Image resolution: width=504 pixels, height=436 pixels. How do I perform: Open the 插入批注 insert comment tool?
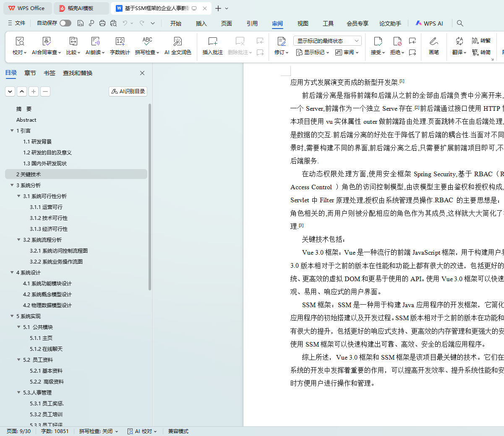(213, 42)
